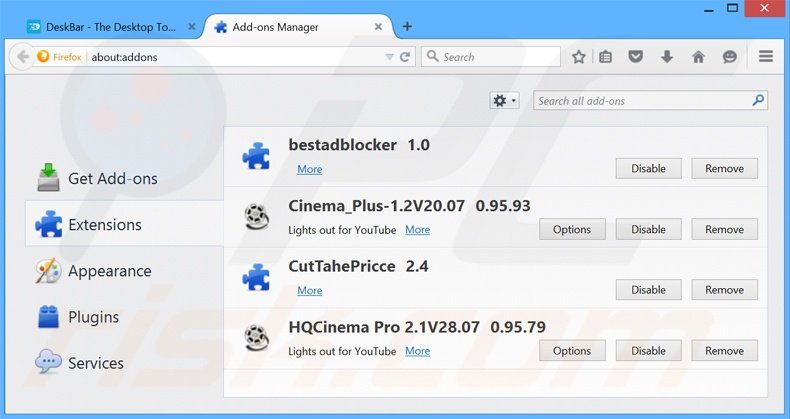Switch to the DeskBar tab
Image resolution: width=790 pixels, height=419 pixels.
pos(111,27)
